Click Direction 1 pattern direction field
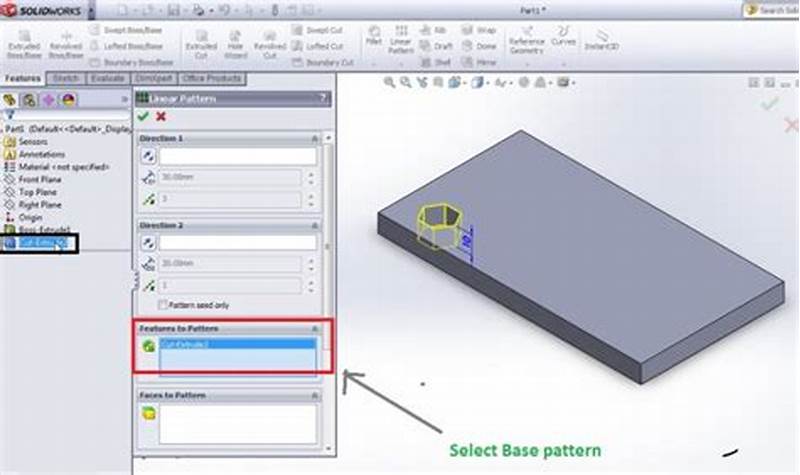The width and height of the screenshot is (800, 475). (238, 156)
